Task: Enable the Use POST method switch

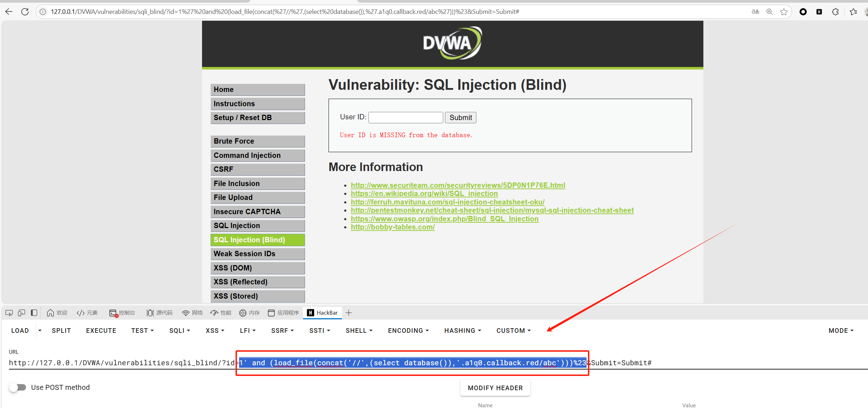Action: (18, 387)
